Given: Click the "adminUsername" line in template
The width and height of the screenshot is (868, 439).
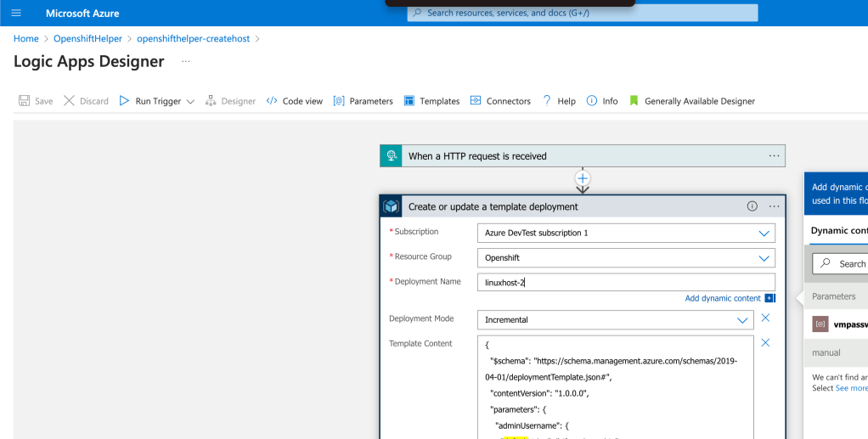Looking at the screenshot, I should click(532, 425).
